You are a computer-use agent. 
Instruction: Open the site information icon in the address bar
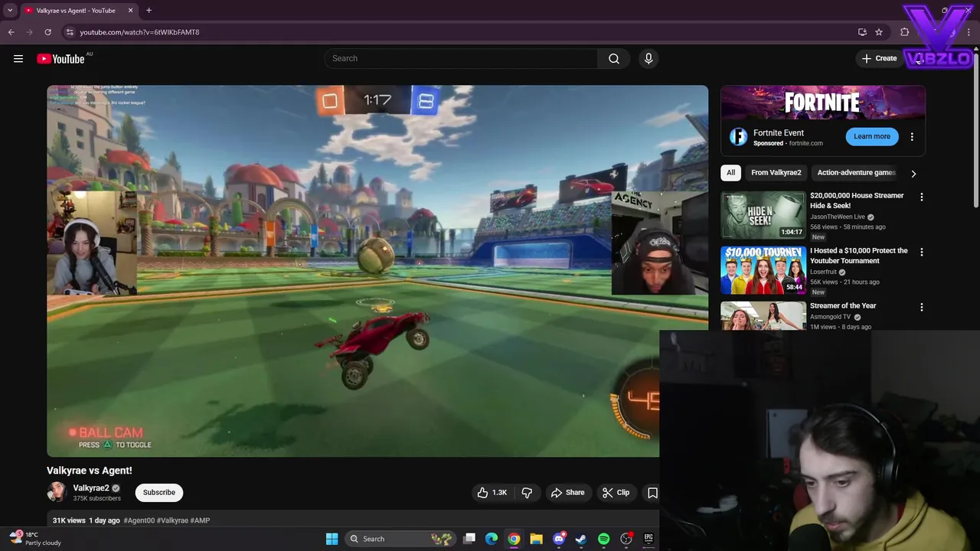(x=69, y=32)
